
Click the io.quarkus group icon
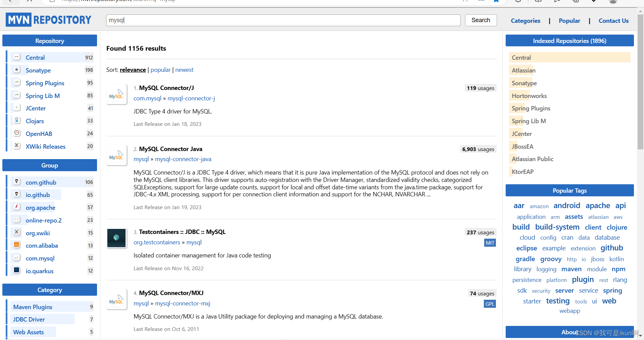click(17, 271)
